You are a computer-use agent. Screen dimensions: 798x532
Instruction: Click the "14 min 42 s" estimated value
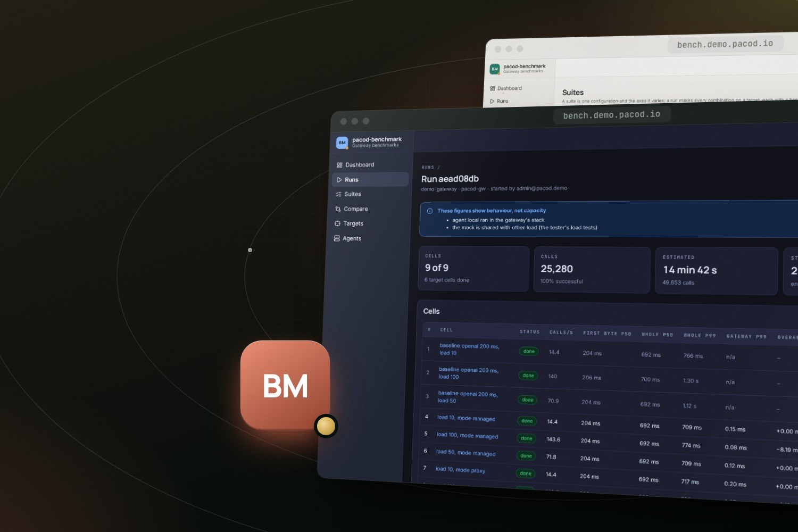(x=690, y=270)
